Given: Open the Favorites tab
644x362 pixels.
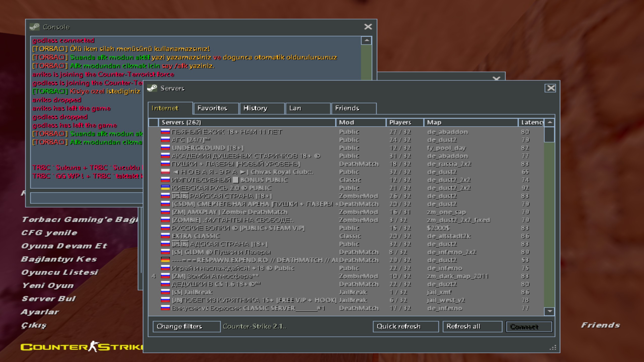Looking at the screenshot, I should 216,108.
